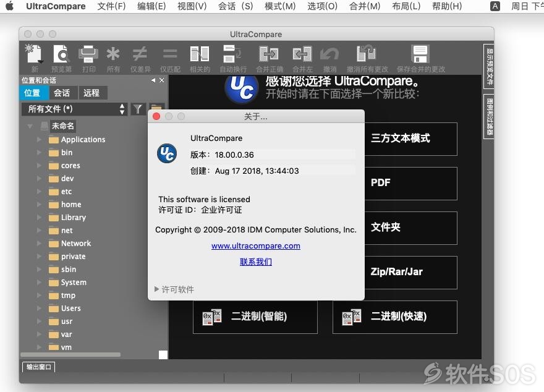
Task: Expand the Library folder
Action: [39, 218]
